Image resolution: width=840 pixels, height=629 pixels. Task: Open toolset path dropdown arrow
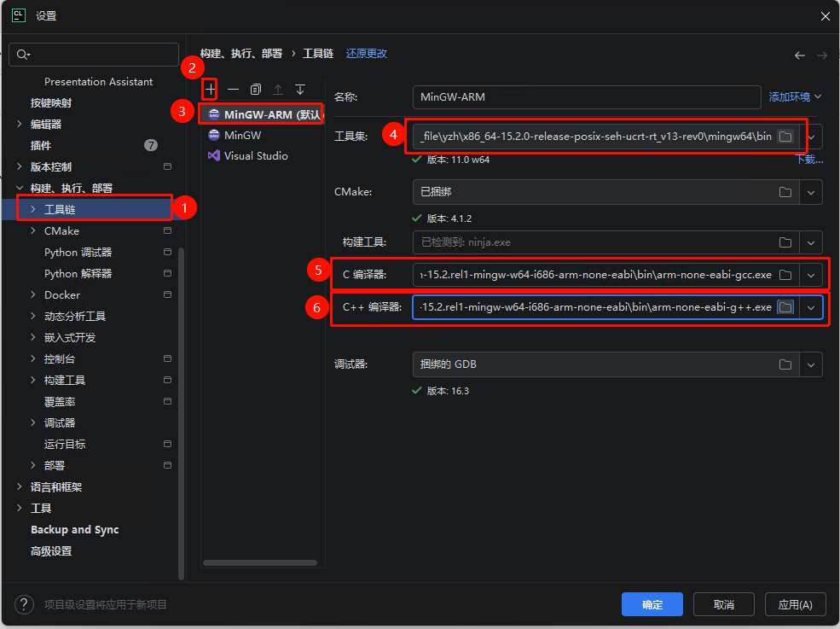(x=812, y=137)
